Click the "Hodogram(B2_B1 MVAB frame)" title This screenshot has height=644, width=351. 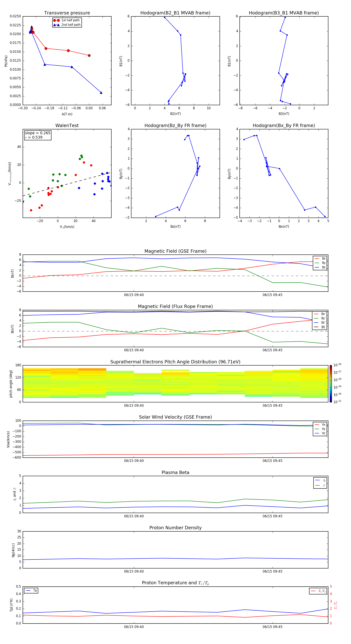point(175,13)
